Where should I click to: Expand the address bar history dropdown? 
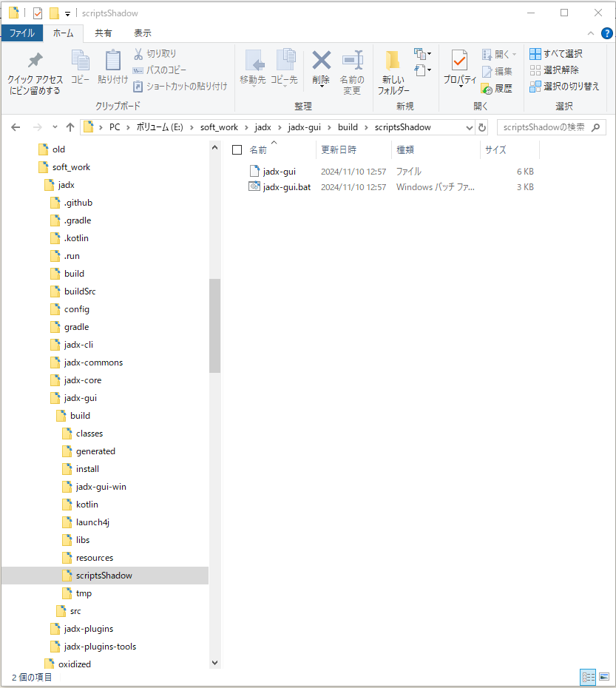(x=469, y=128)
